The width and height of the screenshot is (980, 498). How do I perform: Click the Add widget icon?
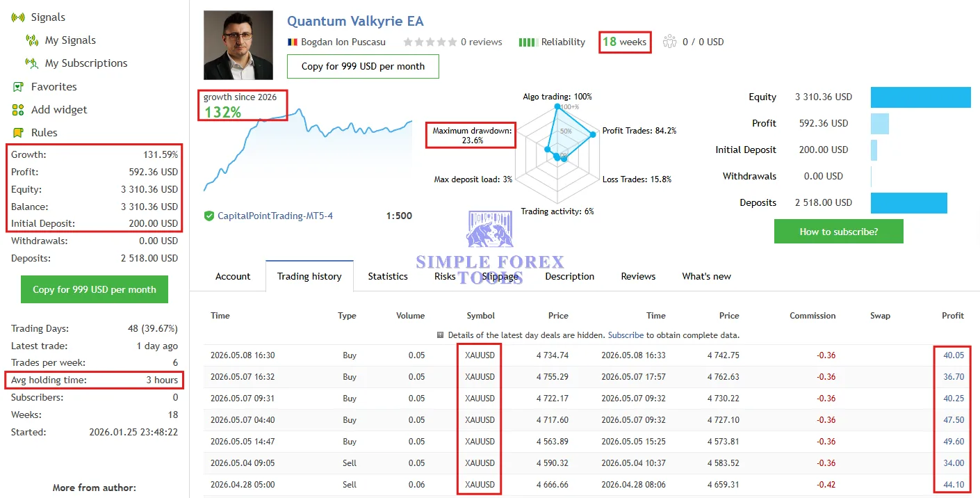coord(18,110)
